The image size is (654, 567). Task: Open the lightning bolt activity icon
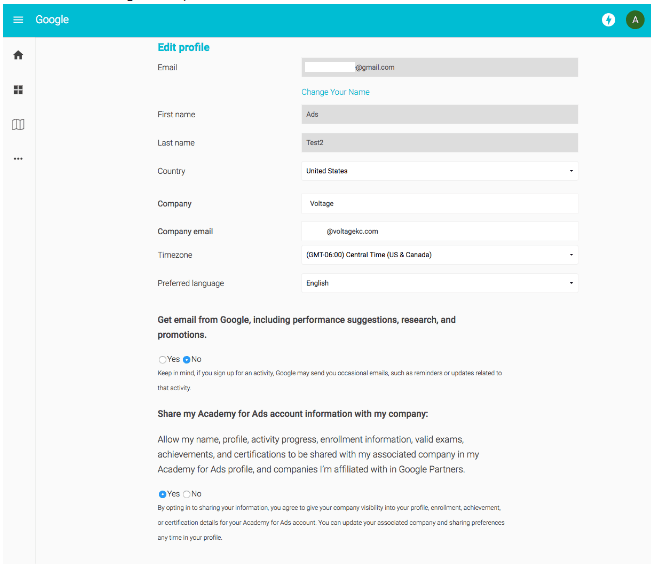(608, 20)
